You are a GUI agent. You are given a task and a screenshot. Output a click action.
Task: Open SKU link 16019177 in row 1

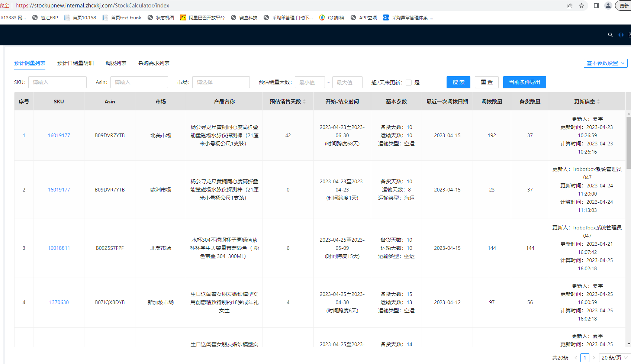click(x=59, y=135)
